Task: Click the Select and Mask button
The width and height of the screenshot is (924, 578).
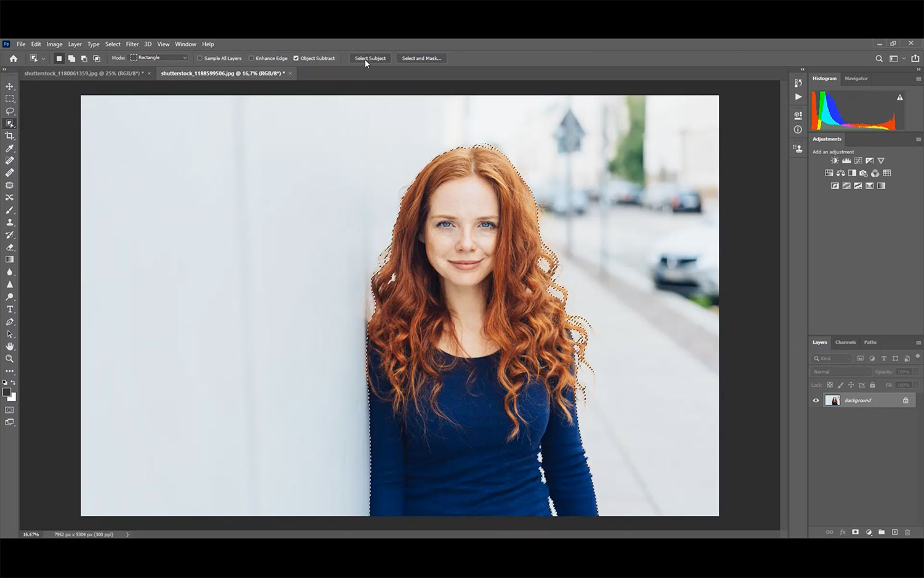Action: [421, 59]
